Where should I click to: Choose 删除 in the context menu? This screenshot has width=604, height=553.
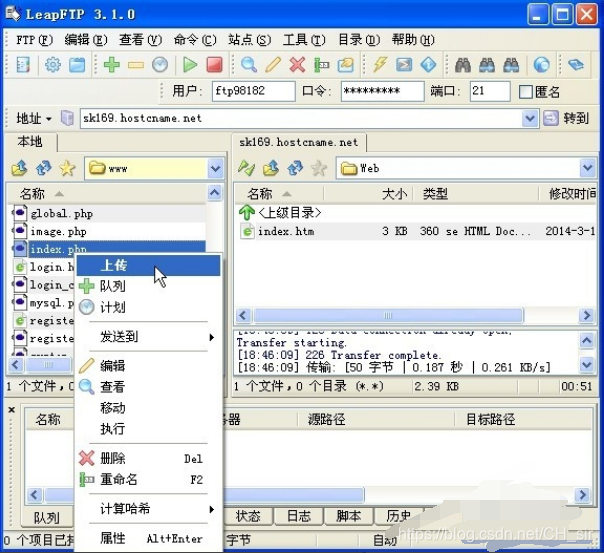[148, 458]
